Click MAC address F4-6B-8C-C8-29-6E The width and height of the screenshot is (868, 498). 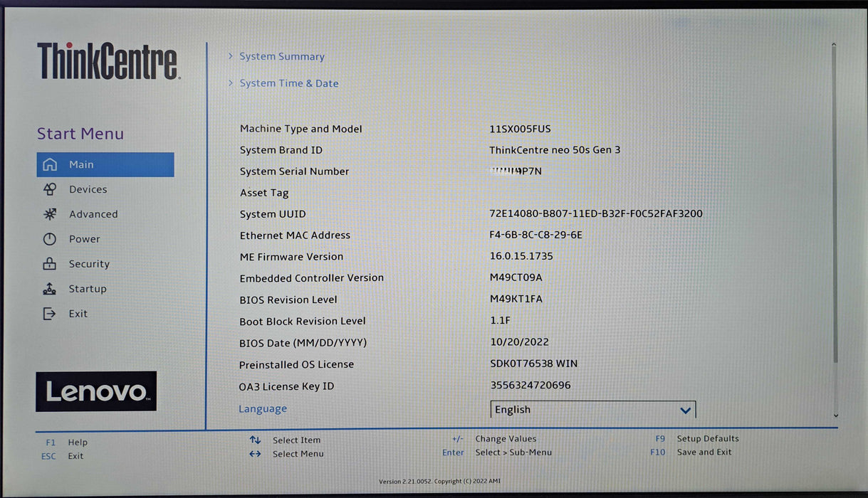[535, 235]
